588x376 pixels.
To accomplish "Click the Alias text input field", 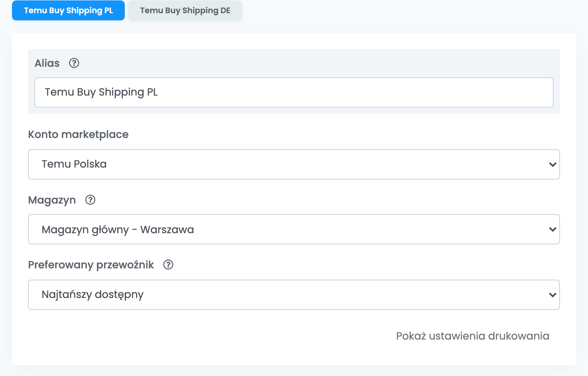I will [294, 92].
